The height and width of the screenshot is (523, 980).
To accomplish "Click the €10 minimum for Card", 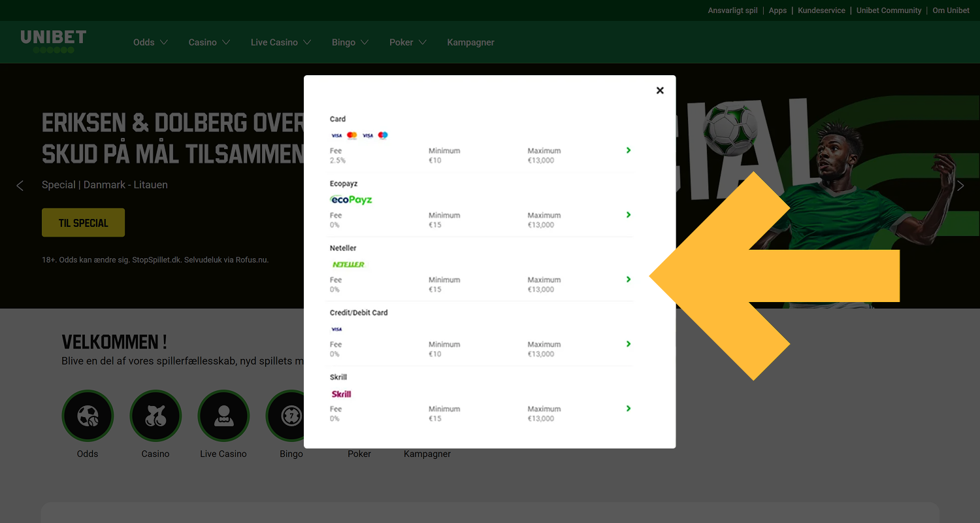I will click(x=435, y=160).
